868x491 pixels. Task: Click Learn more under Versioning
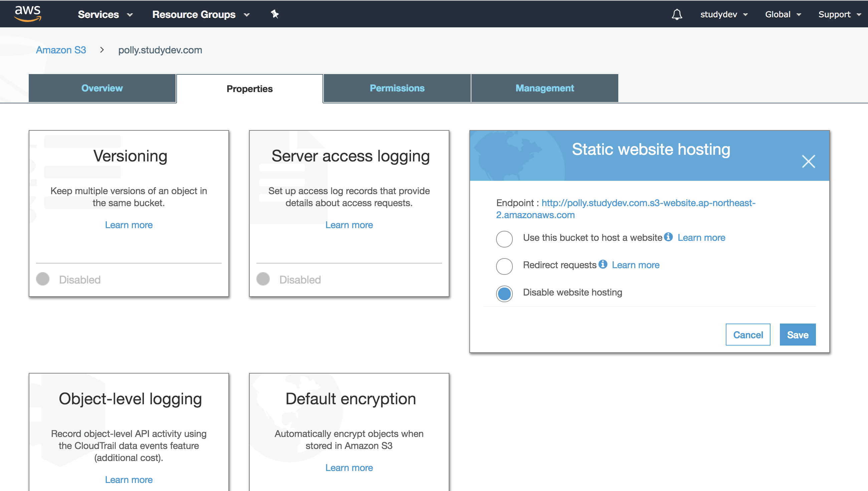tap(129, 225)
